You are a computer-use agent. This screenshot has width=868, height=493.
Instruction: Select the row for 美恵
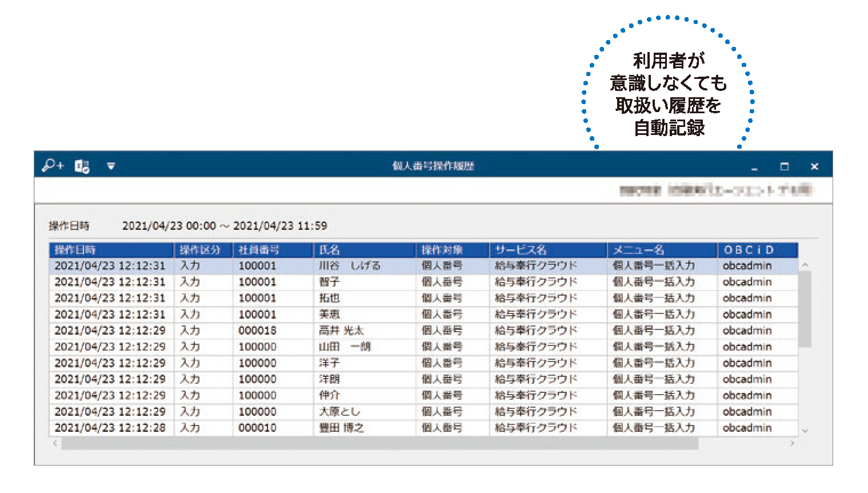pyautogui.click(x=423, y=315)
